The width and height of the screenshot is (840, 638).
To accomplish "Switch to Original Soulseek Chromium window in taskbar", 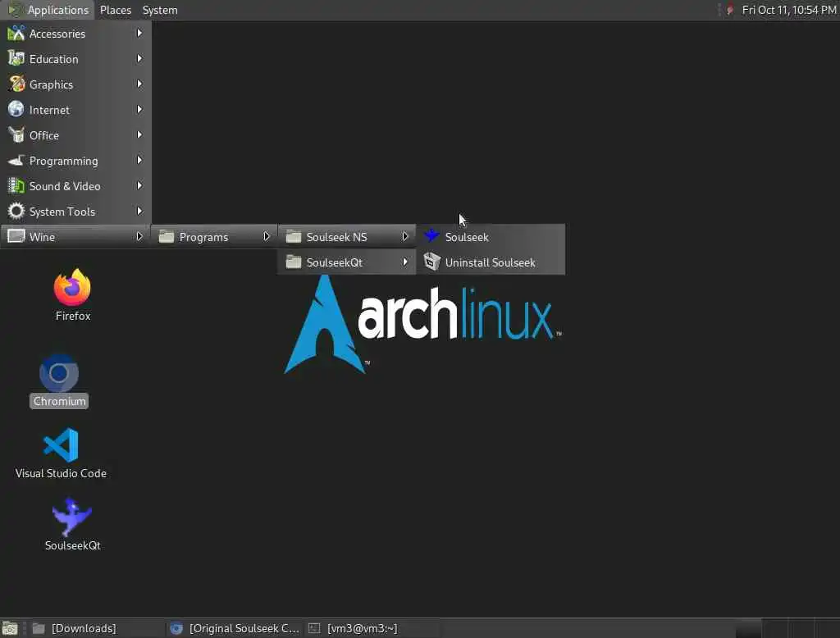I will [235, 628].
